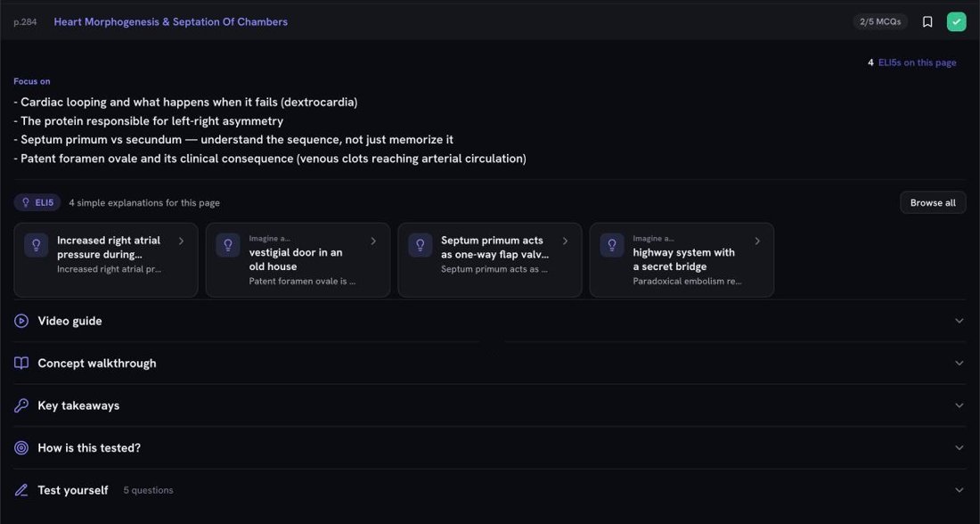This screenshot has height=524, width=980.
Task: Open arrow on Septum primum card
Action: (x=565, y=241)
